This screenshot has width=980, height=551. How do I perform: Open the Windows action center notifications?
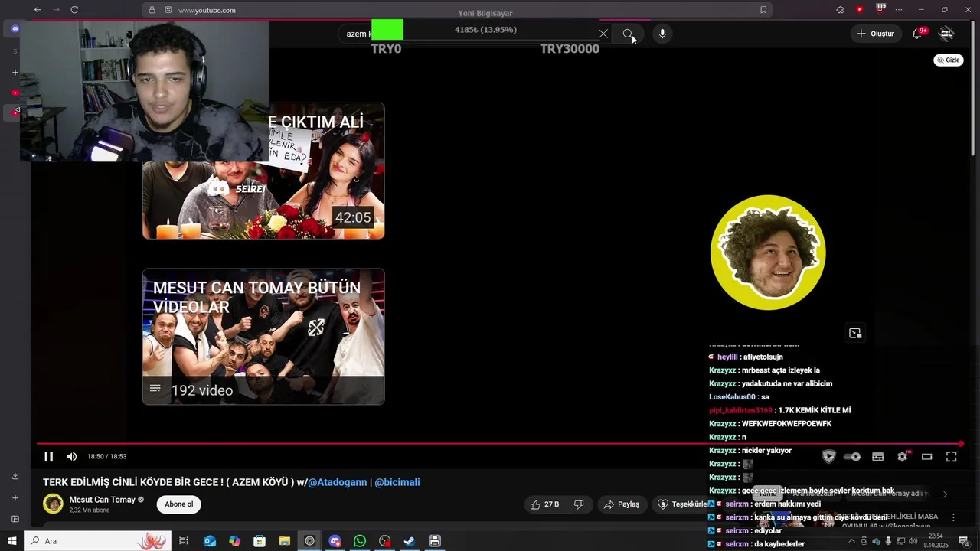coord(964,541)
